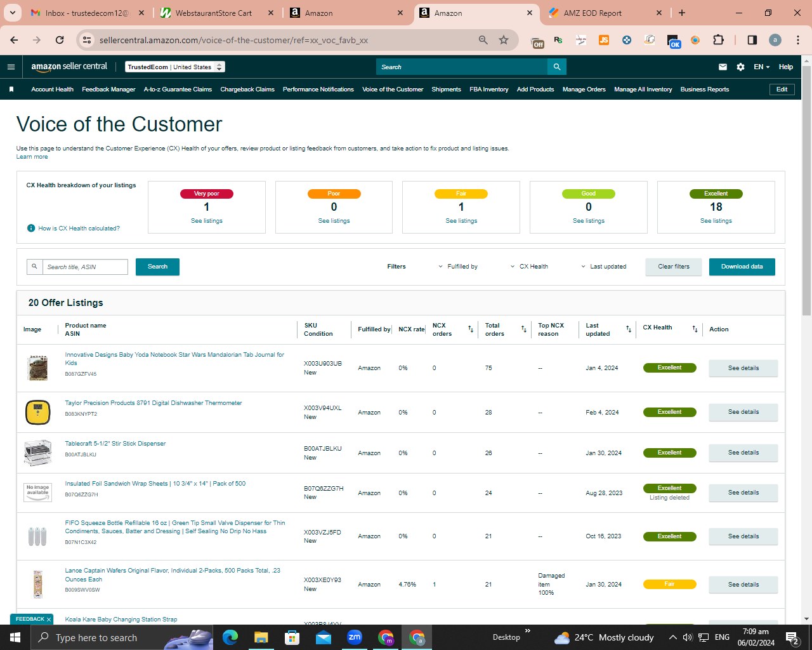812x650 pixels.
Task: Click the bookmark flag icon left of Account Health
Action: tap(11, 90)
